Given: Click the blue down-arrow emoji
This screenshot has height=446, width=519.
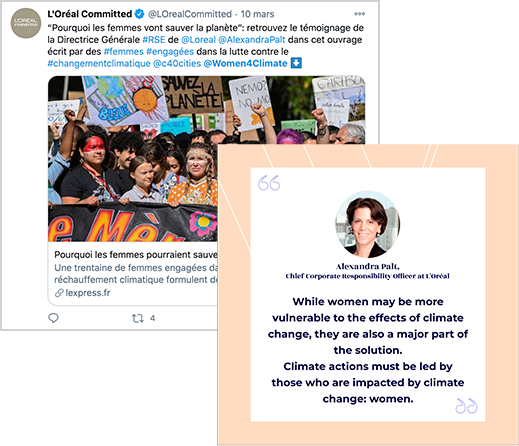Looking at the screenshot, I should (x=296, y=63).
